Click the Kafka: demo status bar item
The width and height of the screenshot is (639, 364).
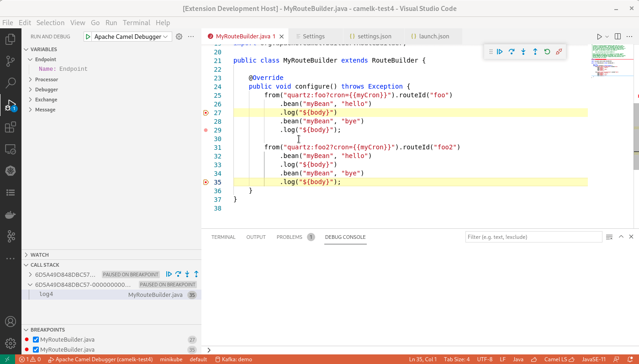click(x=234, y=359)
